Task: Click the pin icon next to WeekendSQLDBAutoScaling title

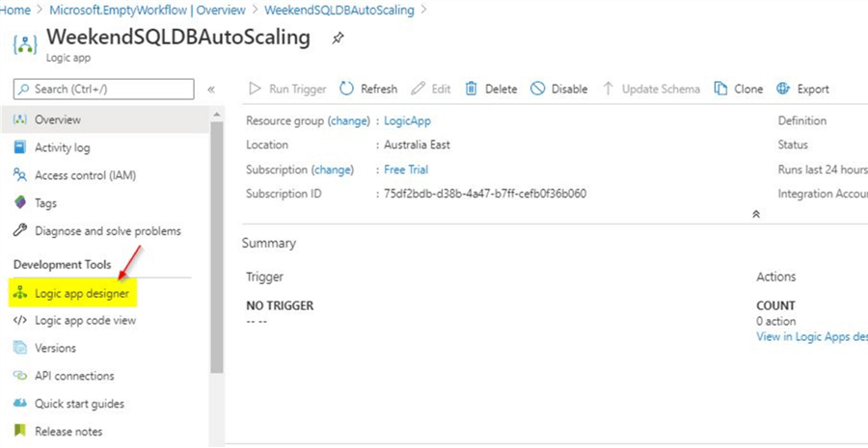Action: pyautogui.click(x=338, y=40)
